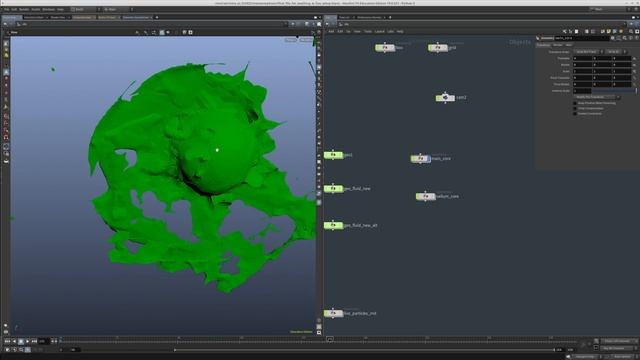
Task: Switch to the Render View tab
Action: coord(58,18)
